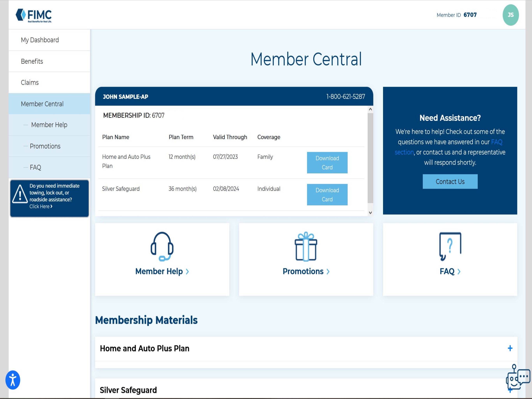Click scroll up arrow in membership card

click(x=370, y=109)
